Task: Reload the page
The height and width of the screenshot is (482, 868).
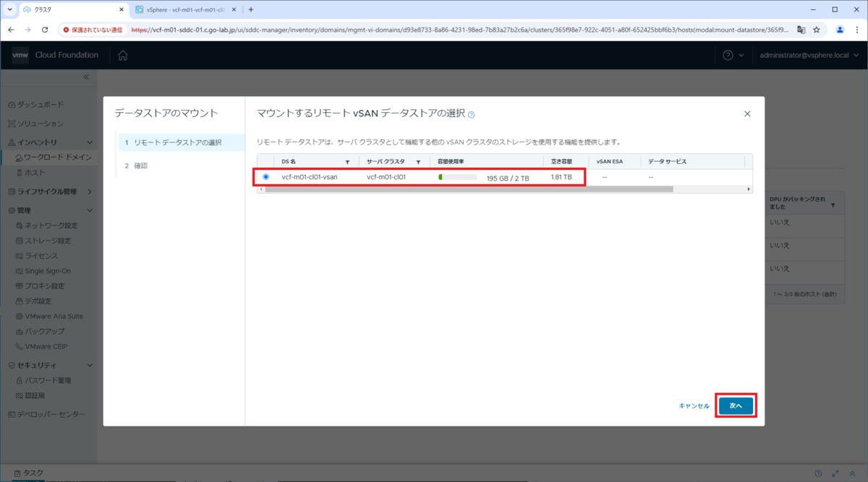Action: [45, 30]
